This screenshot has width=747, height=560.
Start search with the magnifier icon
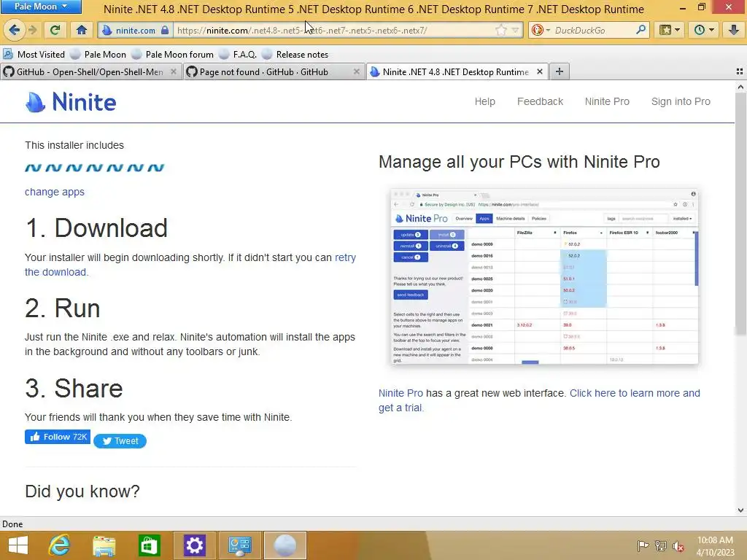click(x=640, y=30)
